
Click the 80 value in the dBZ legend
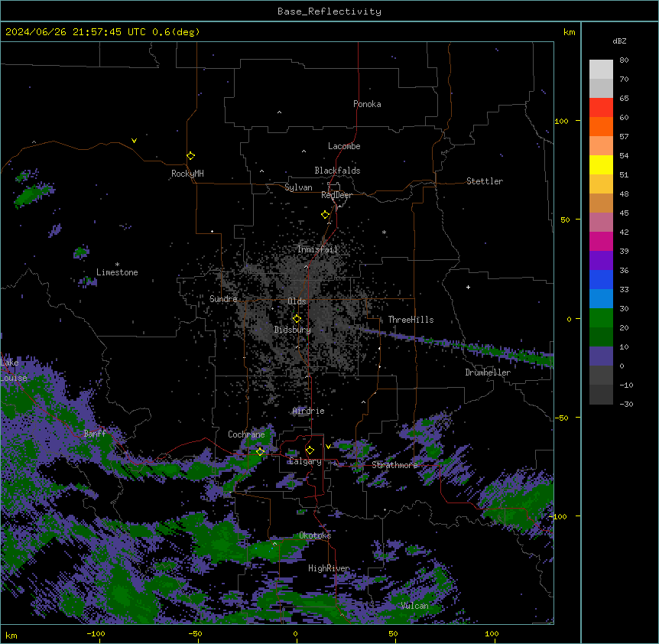[624, 60]
